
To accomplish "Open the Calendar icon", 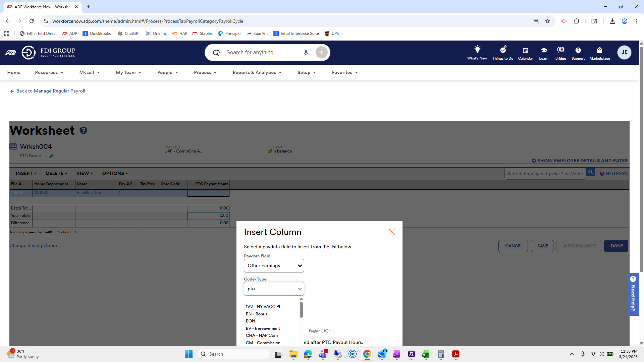I will click(x=525, y=50).
